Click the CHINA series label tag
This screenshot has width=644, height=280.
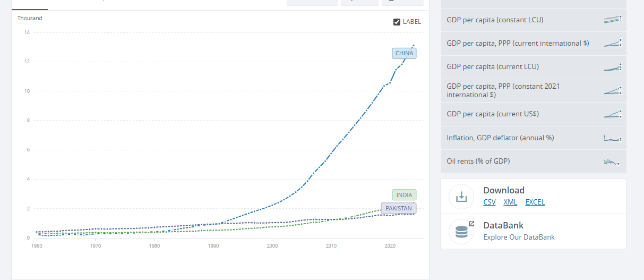coord(404,53)
